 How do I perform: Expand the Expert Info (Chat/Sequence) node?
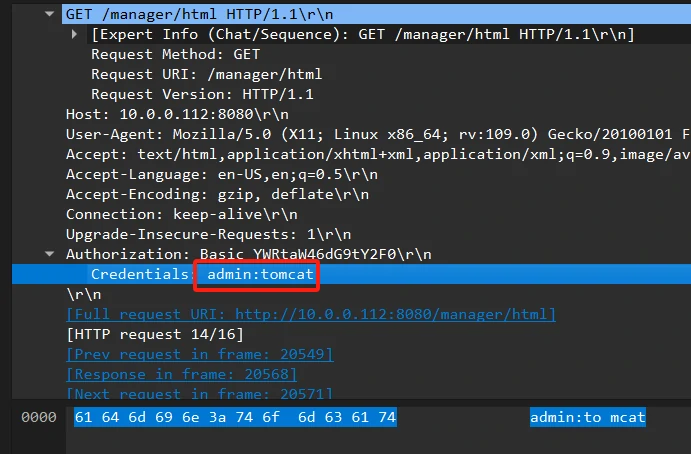click(76, 34)
